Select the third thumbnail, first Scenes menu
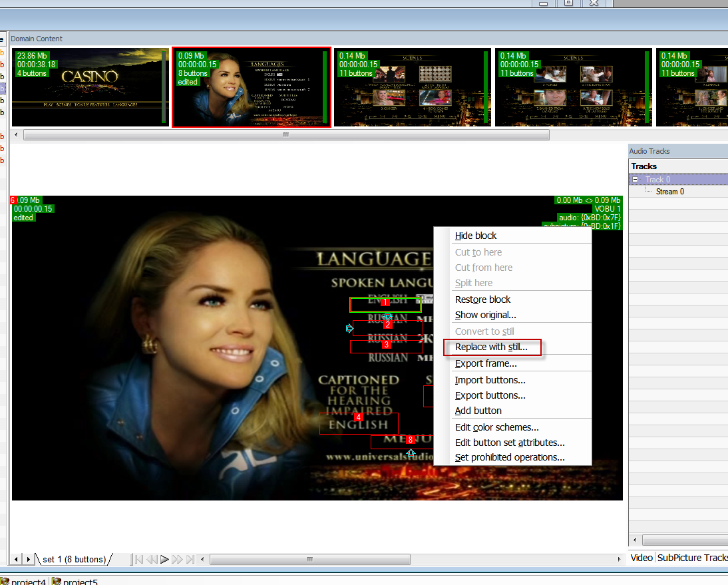 pos(413,87)
